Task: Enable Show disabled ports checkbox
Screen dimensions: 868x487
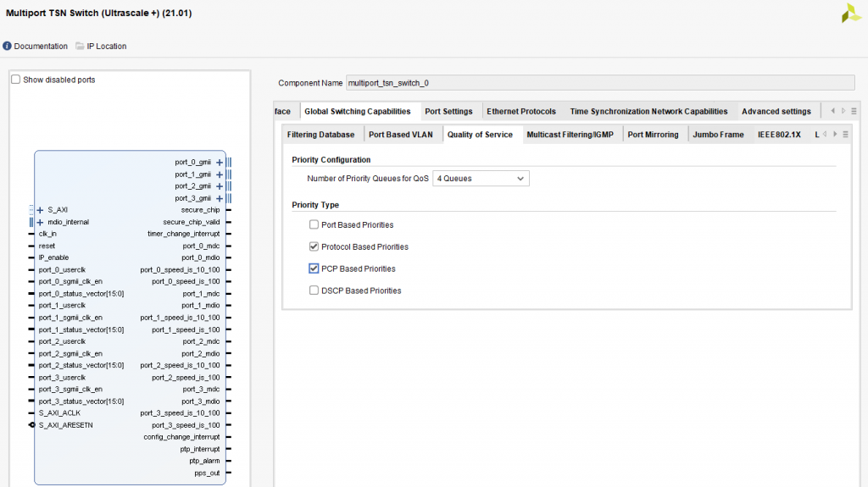Action: coord(15,80)
